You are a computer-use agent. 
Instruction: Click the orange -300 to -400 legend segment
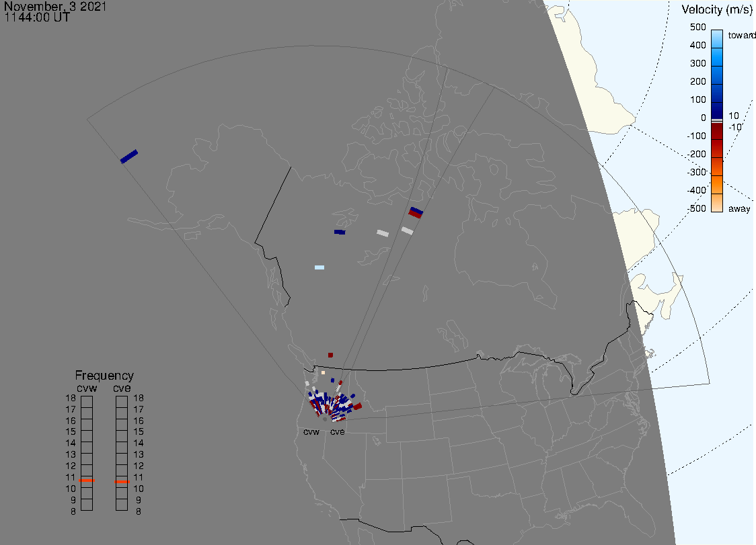tap(717, 185)
